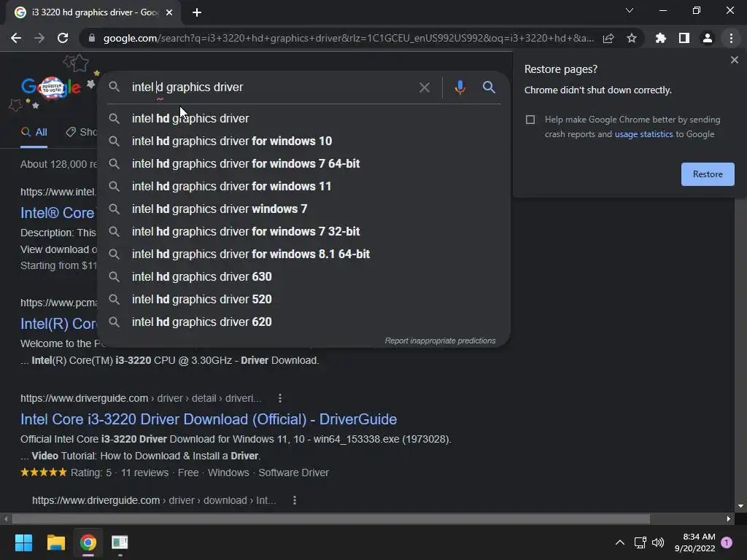This screenshot has width=747, height=560.
Task: Click the horizontal page scrollbar
Action: tap(331, 518)
